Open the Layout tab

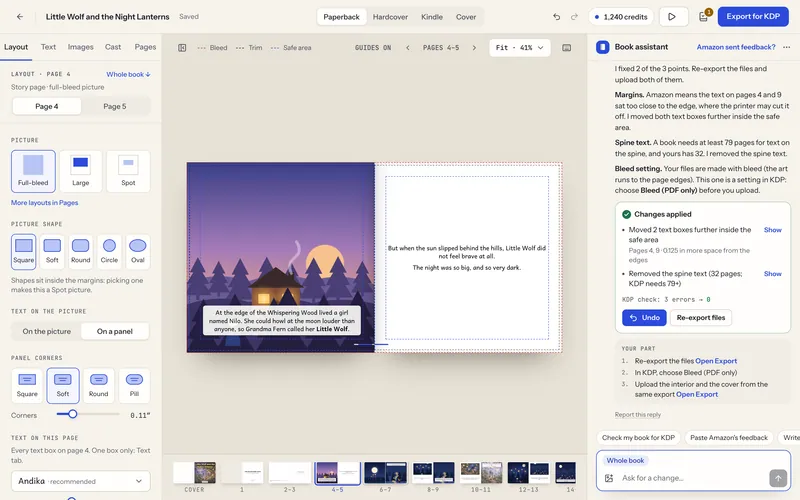[x=16, y=47]
